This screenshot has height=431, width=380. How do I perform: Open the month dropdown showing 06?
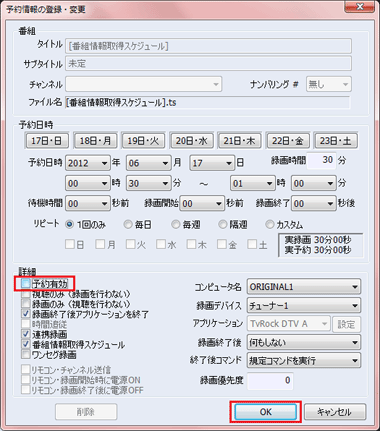[149, 163]
